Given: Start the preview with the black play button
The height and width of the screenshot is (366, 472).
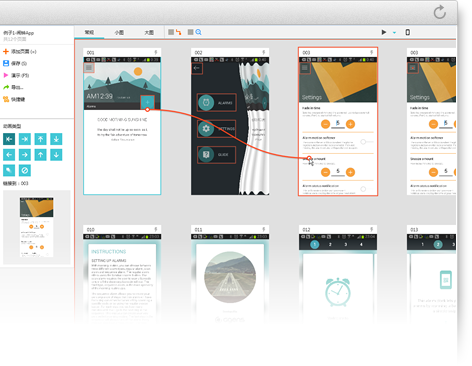Looking at the screenshot, I should [384, 32].
